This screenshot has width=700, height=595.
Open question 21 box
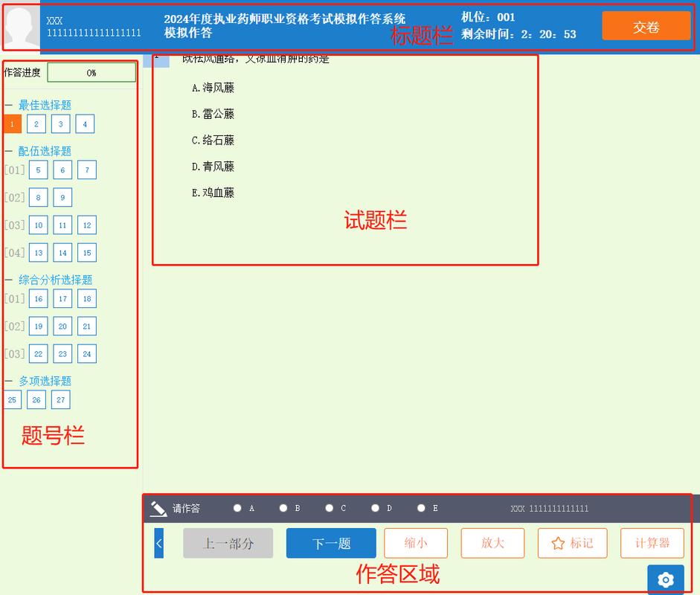point(87,327)
